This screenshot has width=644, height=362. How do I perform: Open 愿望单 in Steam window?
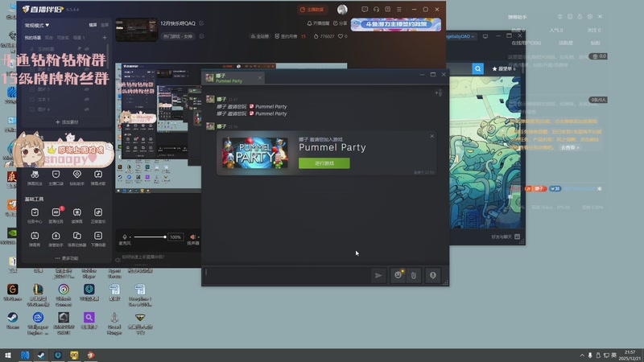[504, 68]
